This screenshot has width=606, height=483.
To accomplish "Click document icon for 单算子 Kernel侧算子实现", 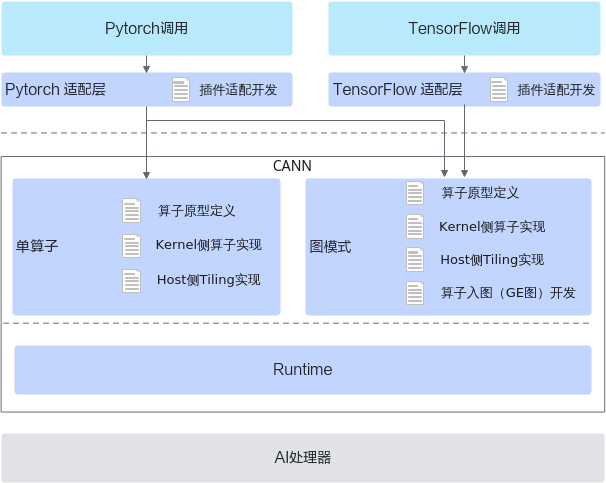I will pyautogui.click(x=131, y=246).
